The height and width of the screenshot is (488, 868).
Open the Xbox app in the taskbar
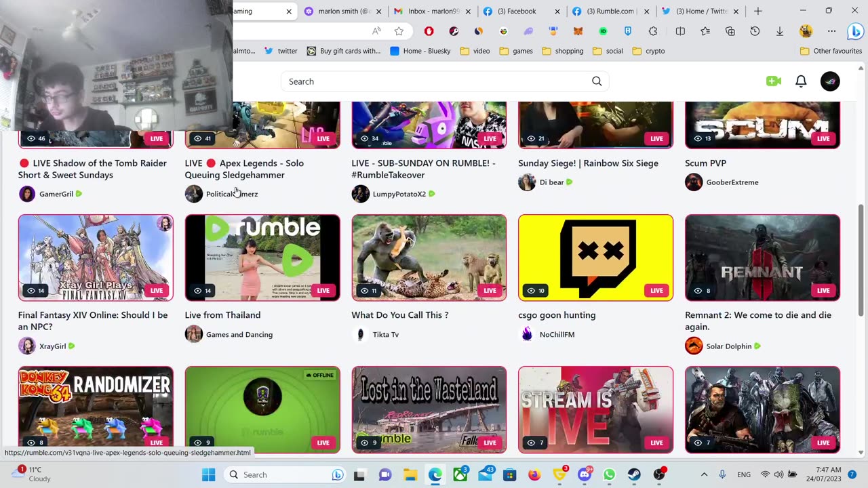point(460,474)
